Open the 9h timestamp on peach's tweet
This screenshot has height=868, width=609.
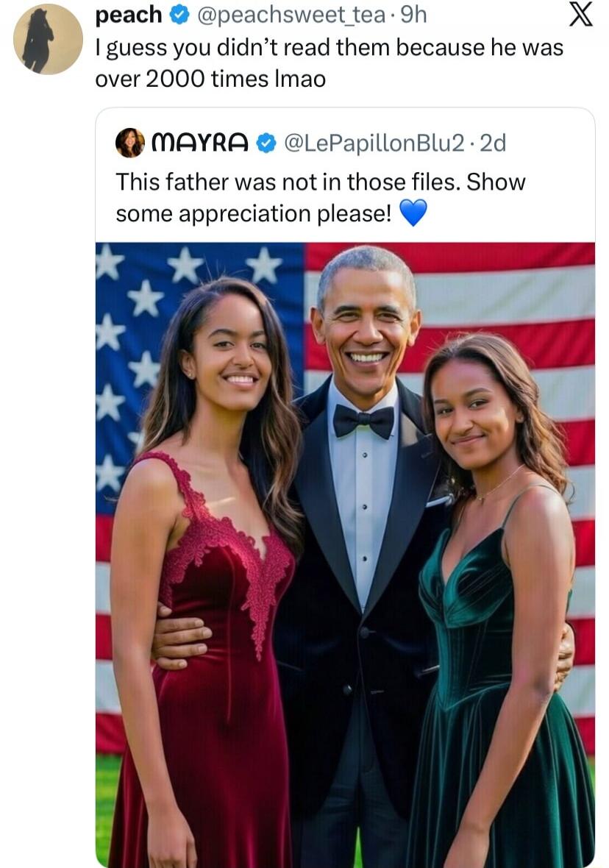(414, 15)
